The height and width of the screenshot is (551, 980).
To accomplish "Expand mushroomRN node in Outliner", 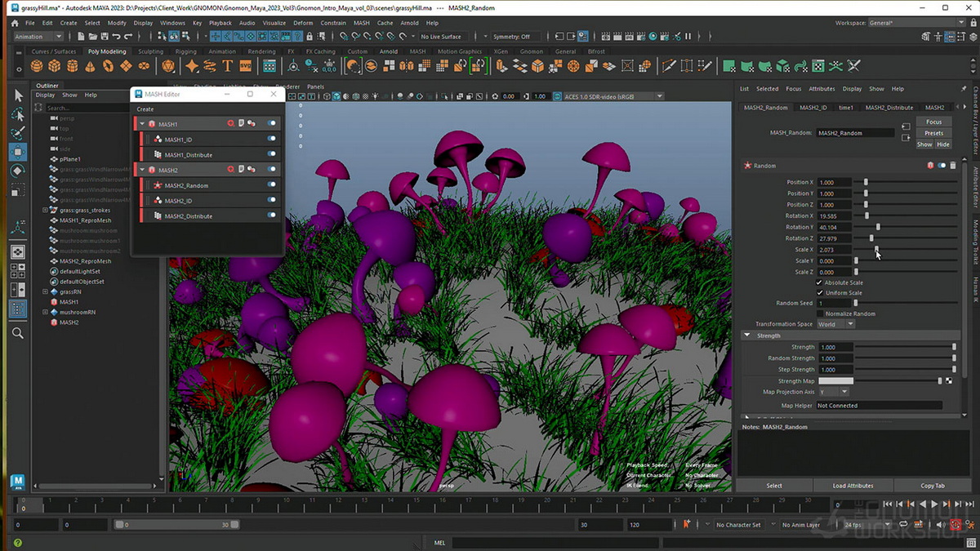I will pos(46,312).
